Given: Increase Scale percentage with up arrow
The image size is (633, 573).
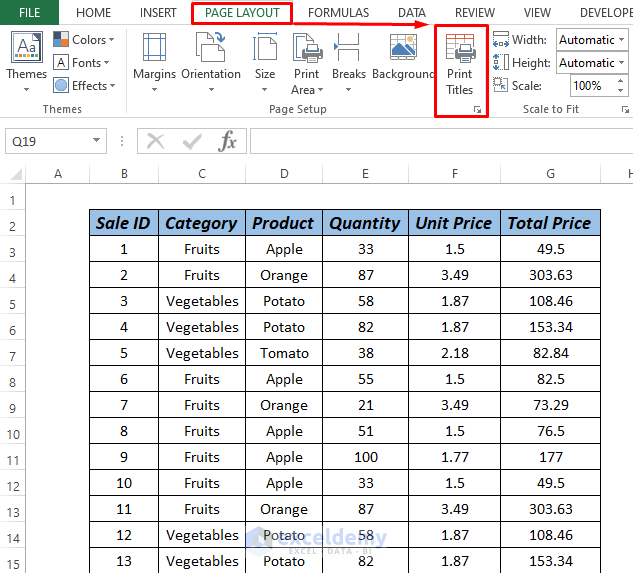Looking at the screenshot, I should 620,81.
